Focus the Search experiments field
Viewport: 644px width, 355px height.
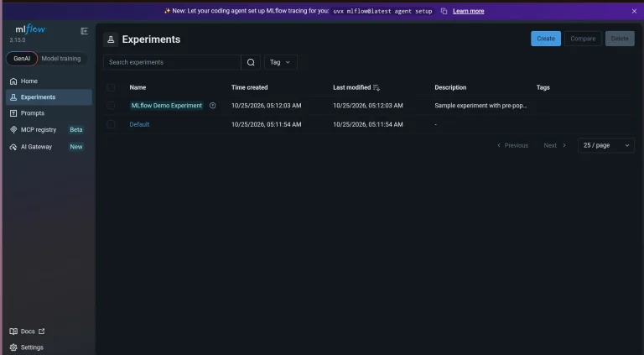click(172, 62)
